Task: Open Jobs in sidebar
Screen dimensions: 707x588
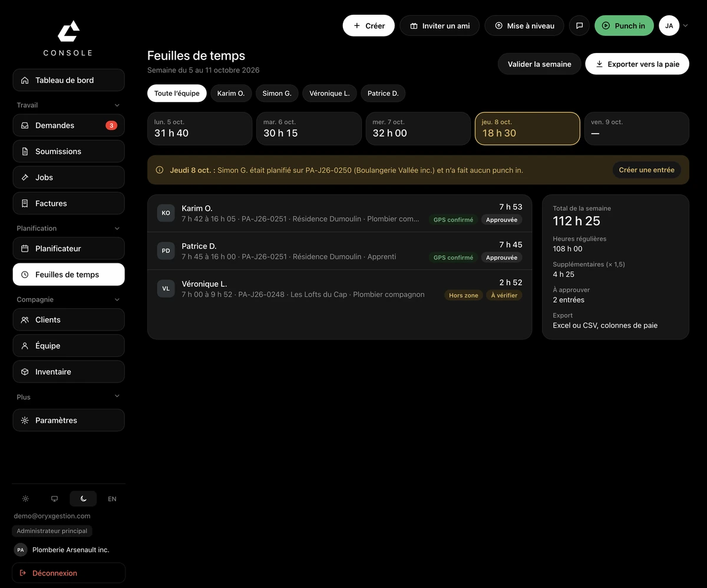Action: click(x=68, y=177)
